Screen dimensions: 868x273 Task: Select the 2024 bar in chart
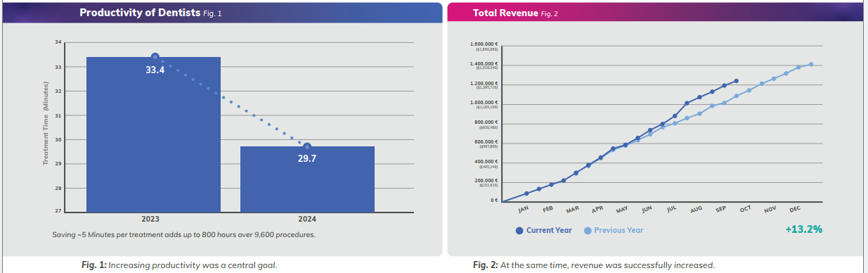click(x=307, y=179)
